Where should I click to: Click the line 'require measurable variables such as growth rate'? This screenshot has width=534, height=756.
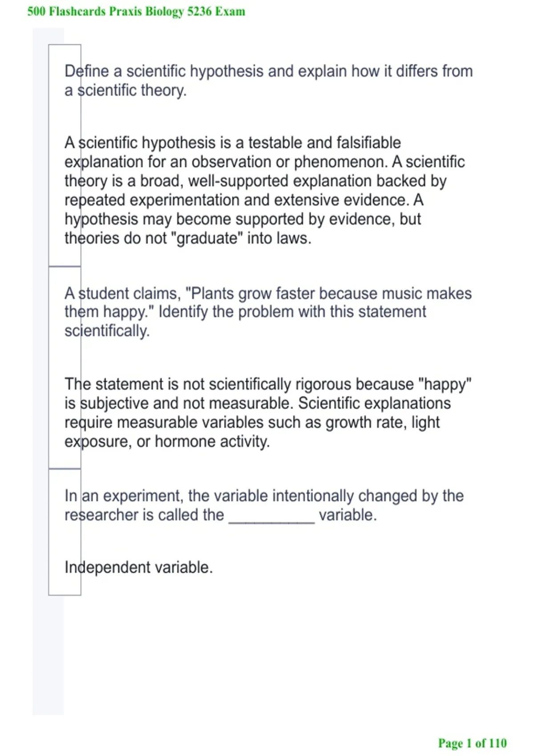[252, 422]
